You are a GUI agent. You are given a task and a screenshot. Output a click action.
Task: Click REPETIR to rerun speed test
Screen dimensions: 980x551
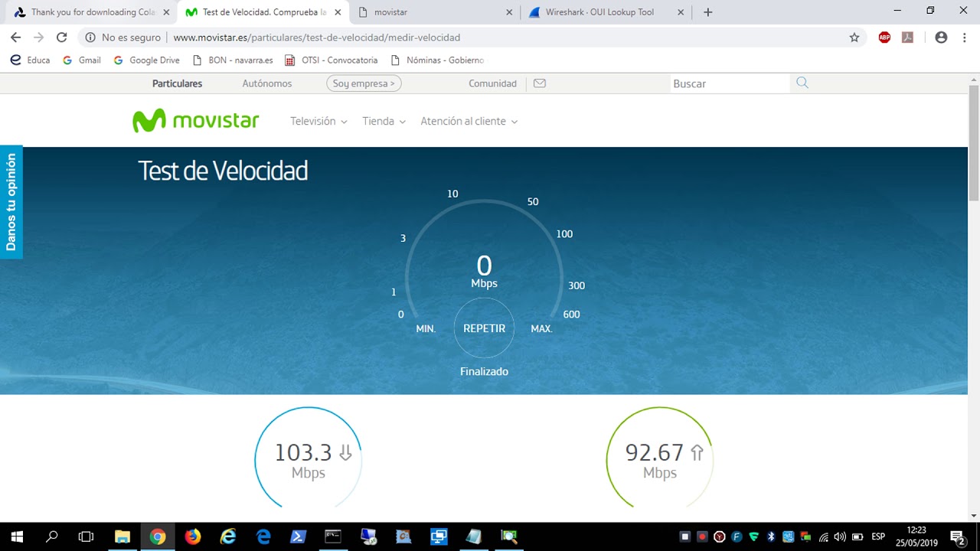pos(484,328)
